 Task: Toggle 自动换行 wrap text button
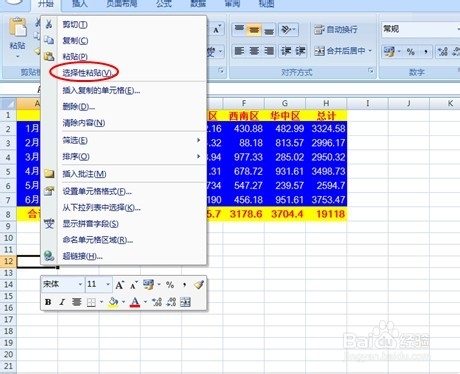tap(336, 30)
